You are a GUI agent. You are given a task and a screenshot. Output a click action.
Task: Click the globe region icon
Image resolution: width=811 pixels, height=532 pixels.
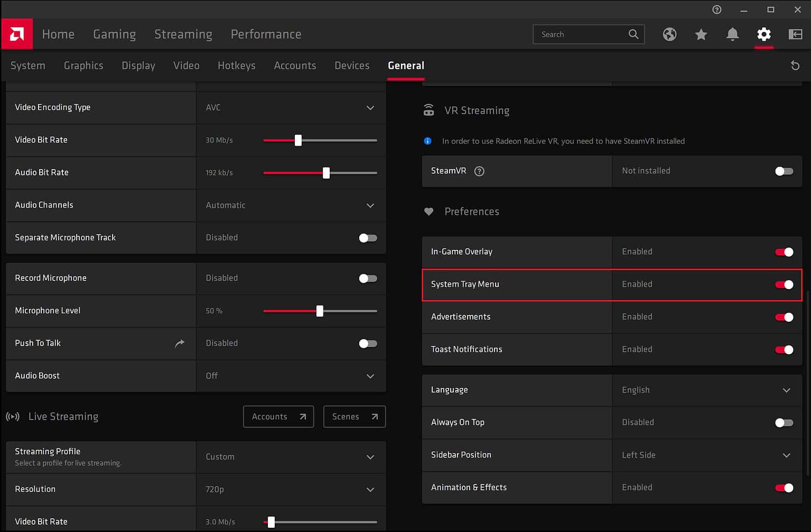pyautogui.click(x=669, y=34)
